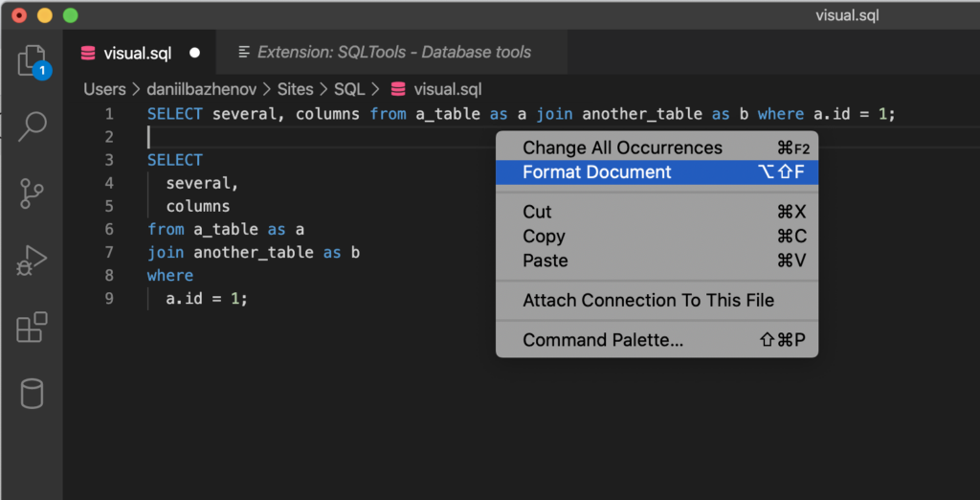Click 'a_table' on line 6
This screenshot has width=980, height=500.
click(x=226, y=230)
